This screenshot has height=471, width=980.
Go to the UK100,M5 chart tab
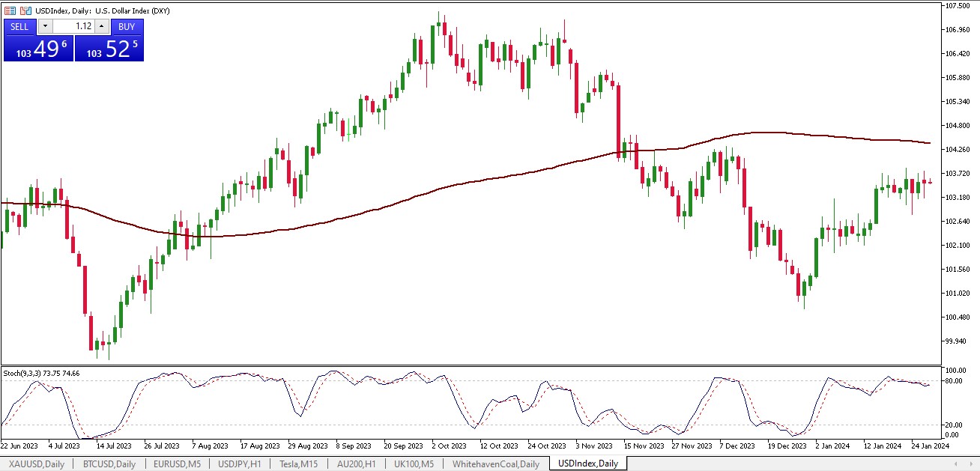[x=414, y=464]
